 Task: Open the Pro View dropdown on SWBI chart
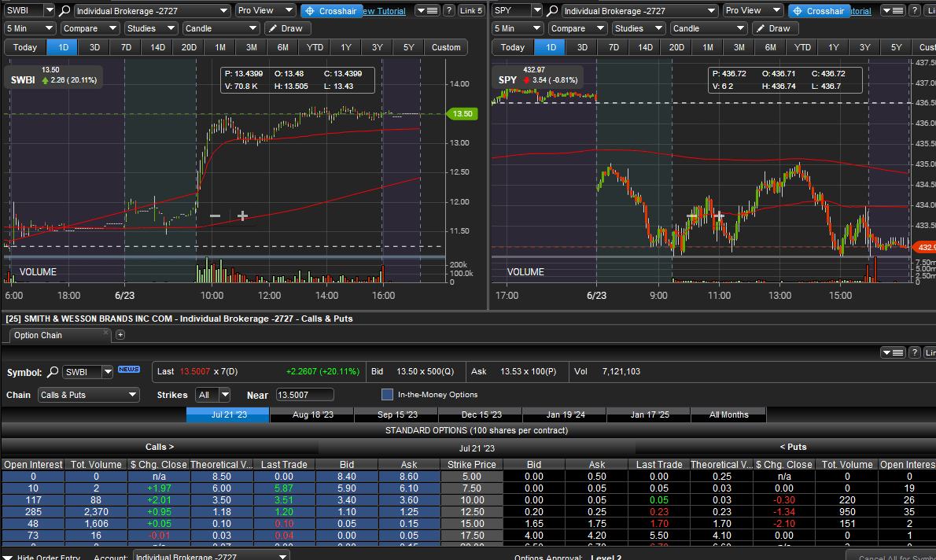point(265,11)
